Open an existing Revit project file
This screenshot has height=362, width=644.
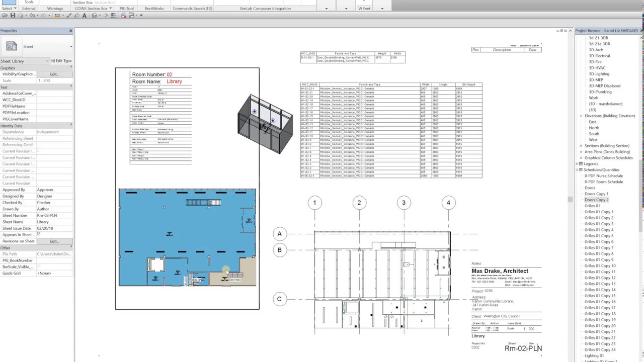point(5,16)
